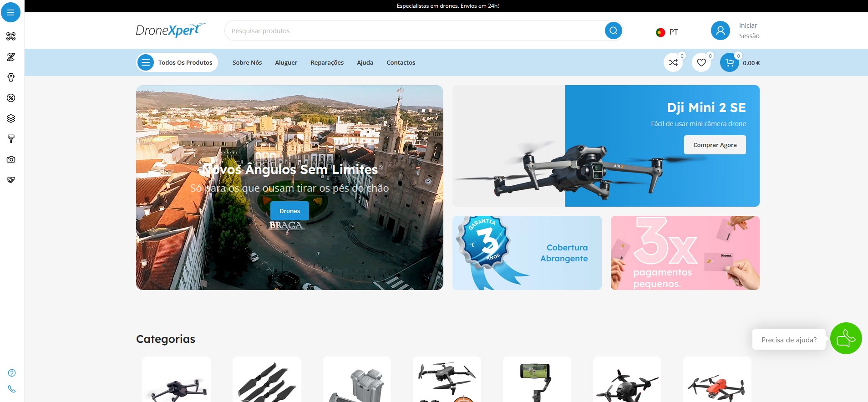Click the gimbal stabilizer icon in the sidebar

pos(11,139)
